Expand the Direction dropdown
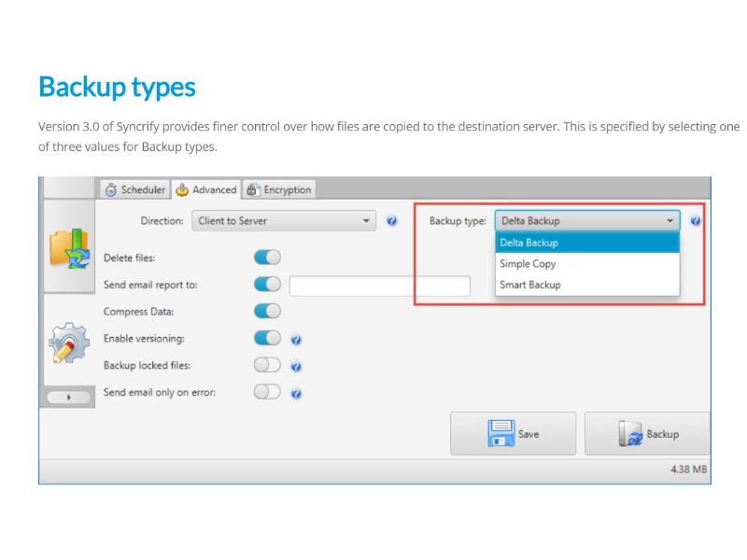Viewport: 747px width, 560px height. pos(284,221)
